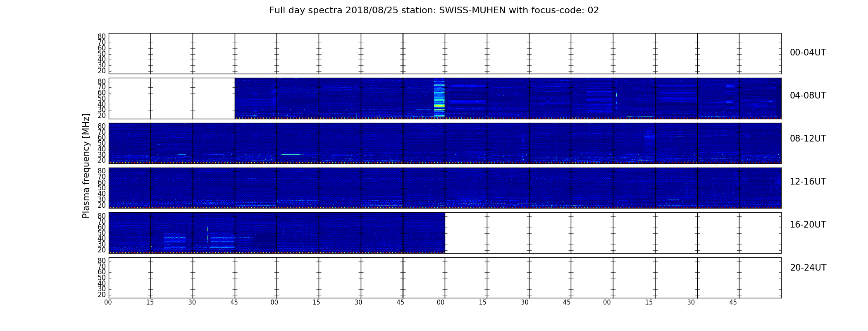Click the rightmost '45' x-axis tick label
The height and width of the screenshot is (331, 868).
pyautogui.click(x=733, y=302)
